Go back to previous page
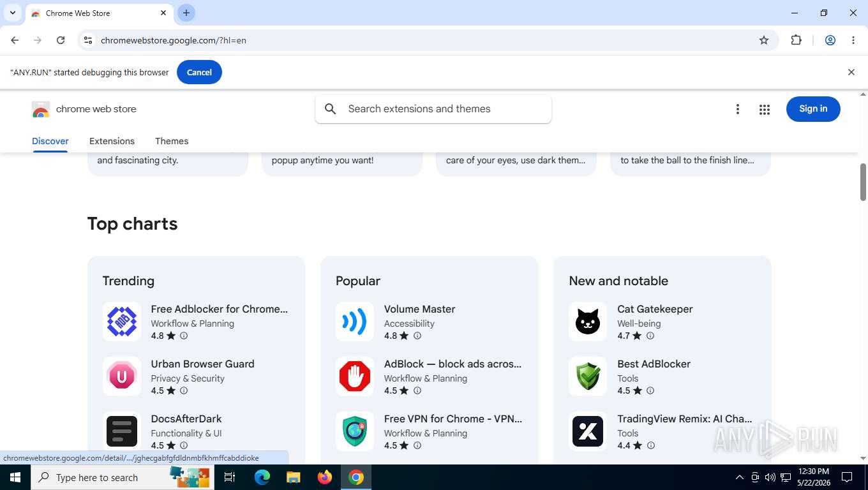This screenshot has width=868, height=490. pos(15,40)
